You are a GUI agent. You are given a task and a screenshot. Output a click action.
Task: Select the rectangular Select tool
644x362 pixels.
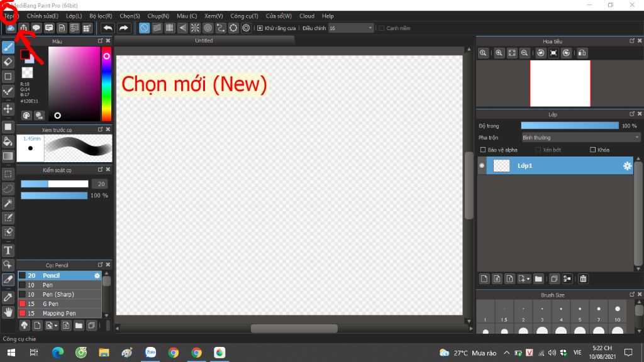(8, 173)
